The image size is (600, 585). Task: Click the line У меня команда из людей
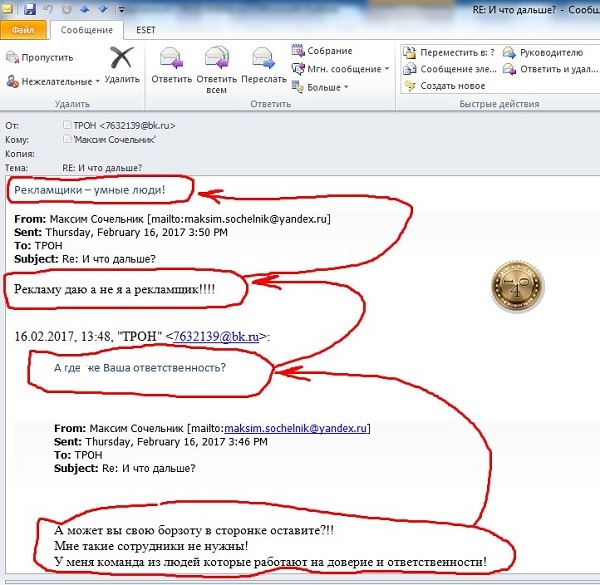coord(271,562)
